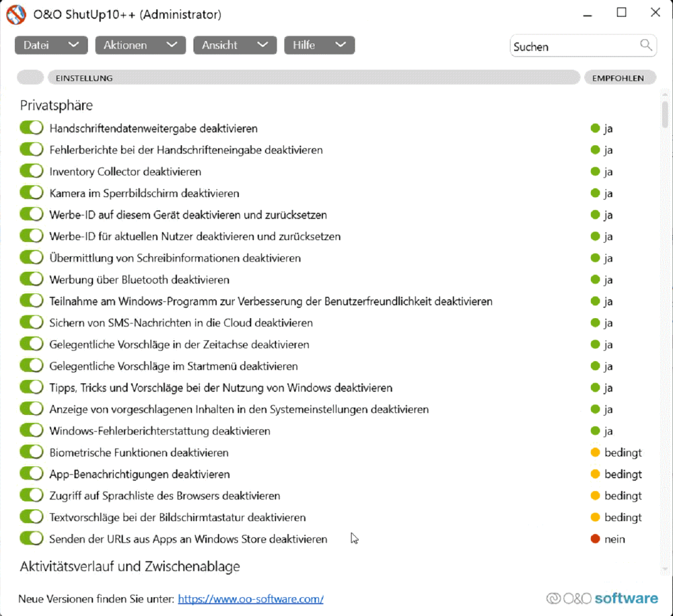Click the EINSTELLUNG column header
The width and height of the screenshot is (673, 616).
314,77
